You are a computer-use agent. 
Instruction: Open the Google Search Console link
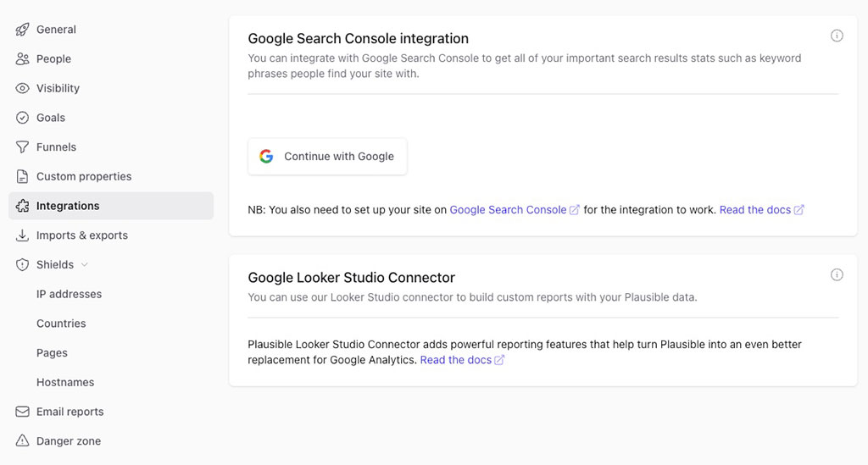[x=508, y=210]
